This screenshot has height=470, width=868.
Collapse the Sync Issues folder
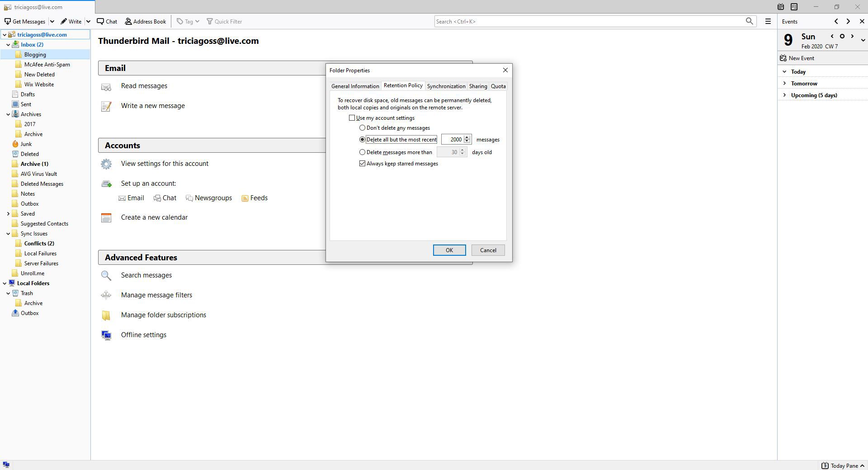8,233
